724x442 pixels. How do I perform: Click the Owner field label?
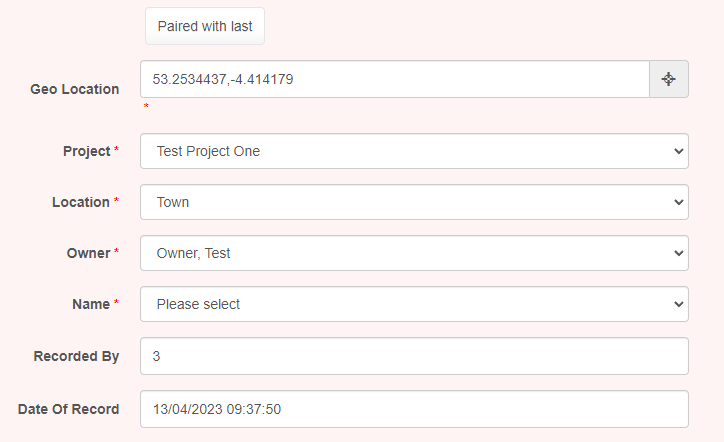pyautogui.click(x=89, y=253)
